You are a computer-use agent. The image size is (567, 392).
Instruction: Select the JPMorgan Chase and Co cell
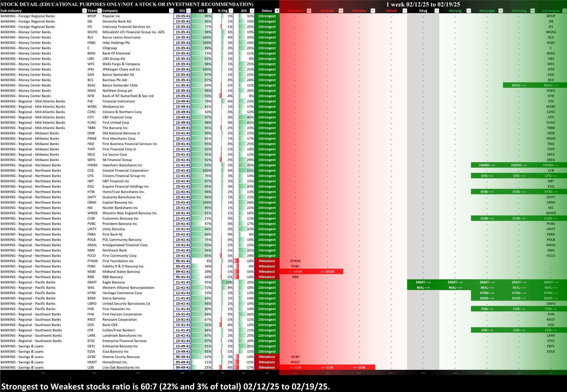(x=121, y=69)
